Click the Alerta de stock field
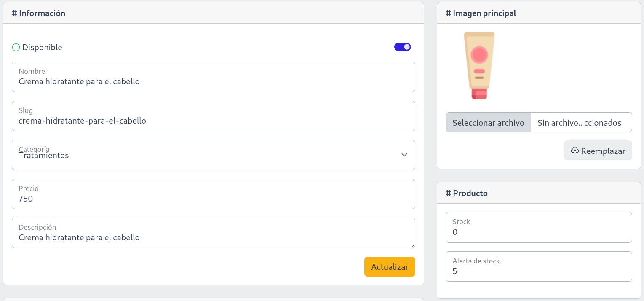Screen dimensions: 644x301 click(539, 271)
